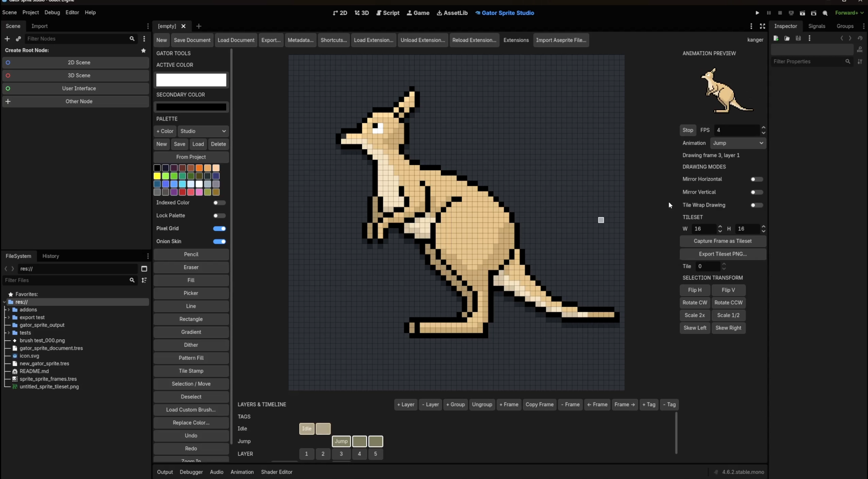
Task: Switch to the Import dock tab
Action: pos(39,26)
